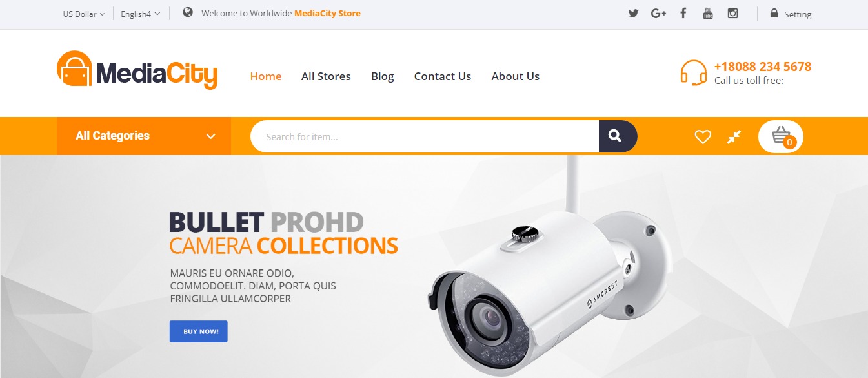Expand the All Categories dropdown

tap(144, 136)
